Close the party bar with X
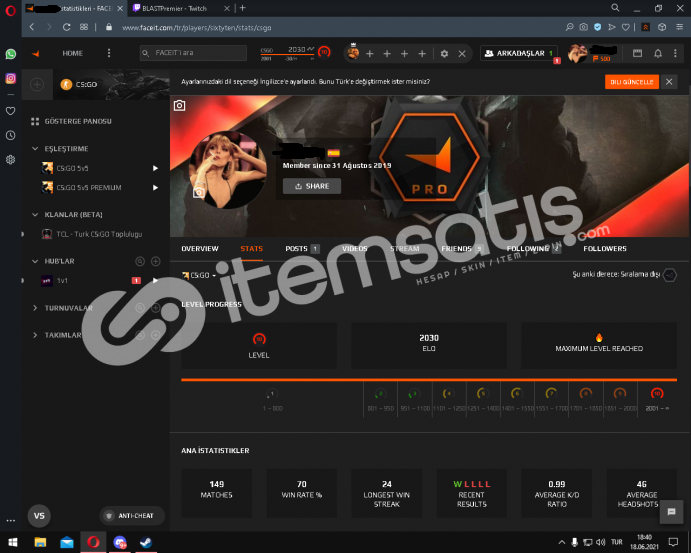Viewport: 691px width, 553px height. (x=462, y=53)
